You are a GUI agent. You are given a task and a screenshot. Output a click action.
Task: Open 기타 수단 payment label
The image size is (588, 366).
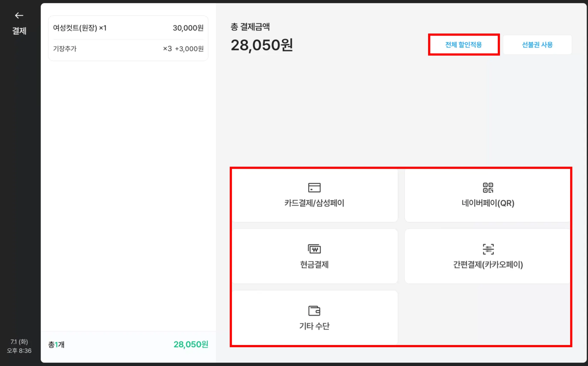coord(314,326)
